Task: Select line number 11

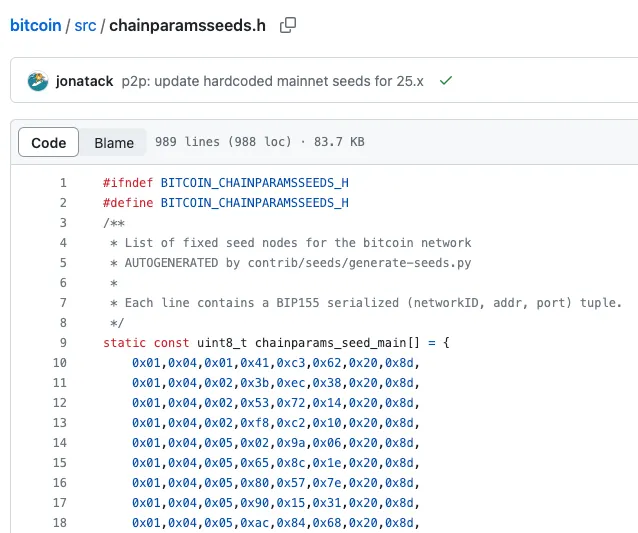Action: coord(60,383)
